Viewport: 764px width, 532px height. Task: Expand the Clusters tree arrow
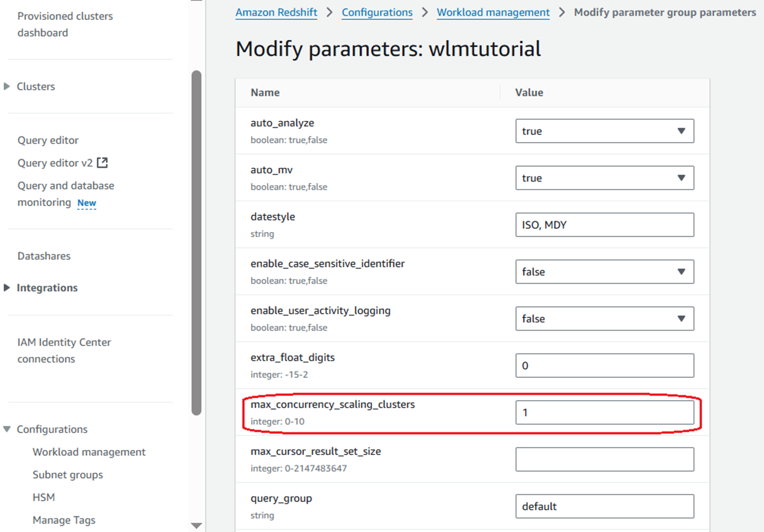pos(7,86)
